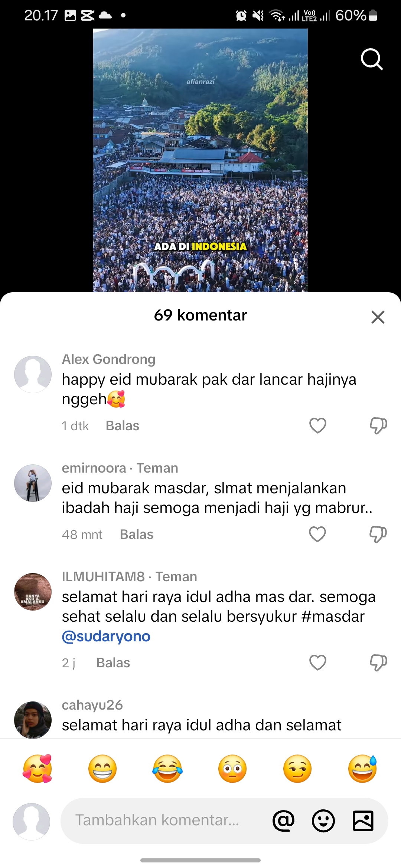Viewport: 401px width, 868px height.
Task: Insert the tears of joy emoji
Action: [x=167, y=769]
